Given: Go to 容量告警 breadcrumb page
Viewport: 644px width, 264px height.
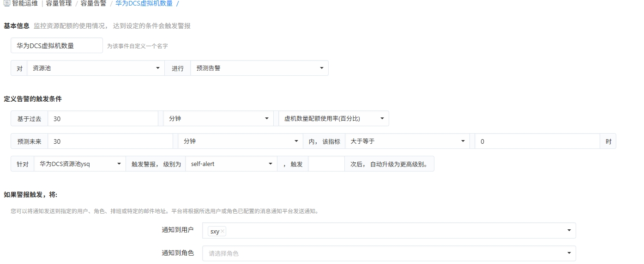Looking at the screenshot, I should point(93,3).
